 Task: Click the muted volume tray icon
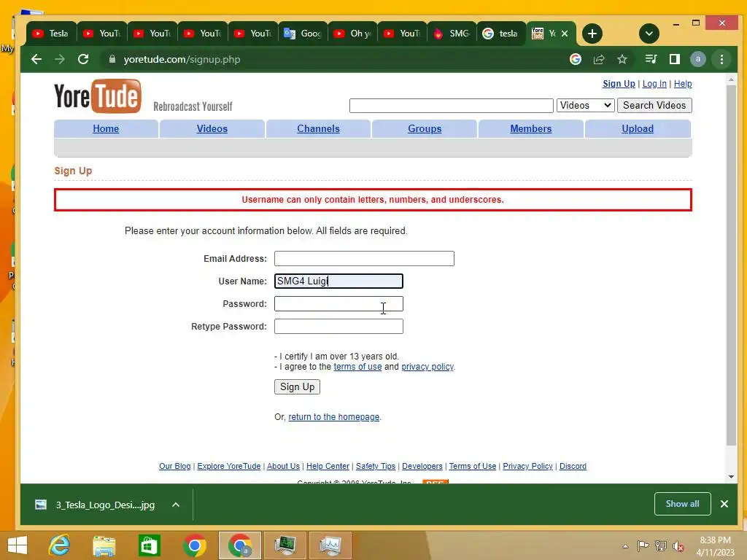tap(678, 546)
